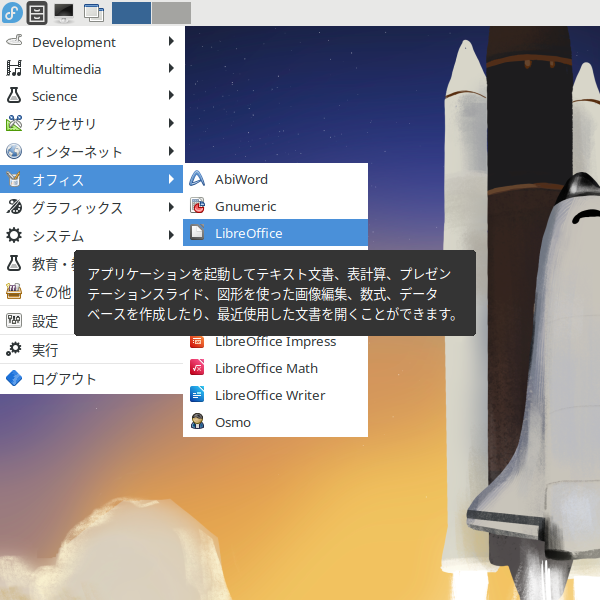Launch LibreOffice from the submenu
The height and width of the screenshot is (600, 600).
pos(276,233)
